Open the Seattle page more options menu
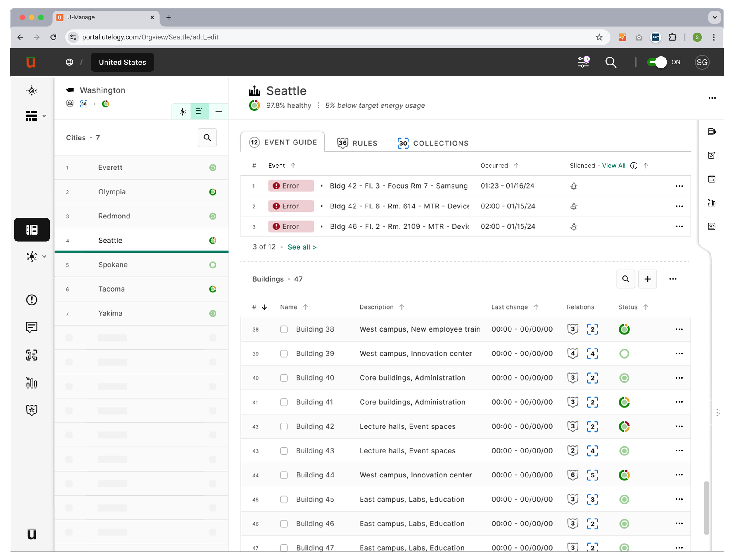The height and width of the screenshot is (560, 734). tap(712, 98)
